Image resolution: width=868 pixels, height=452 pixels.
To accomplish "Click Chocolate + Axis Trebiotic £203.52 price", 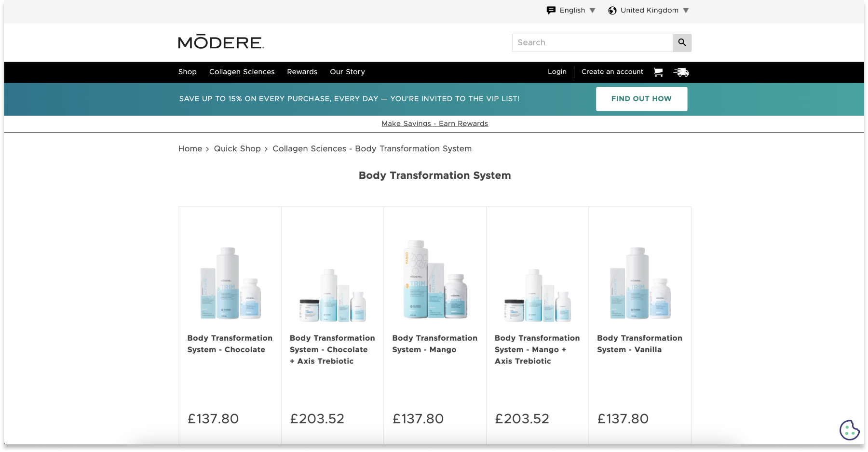I will tap(317, 419).
